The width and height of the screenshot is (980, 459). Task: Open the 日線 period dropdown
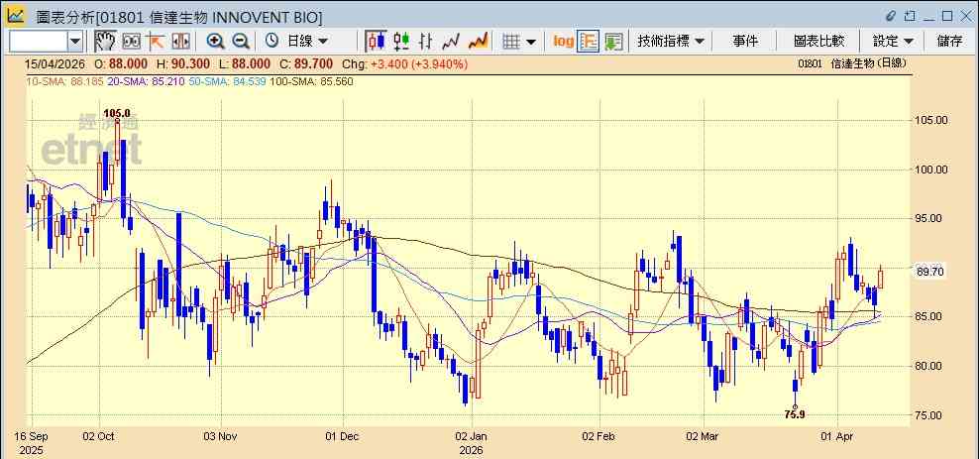coord(307,42)
